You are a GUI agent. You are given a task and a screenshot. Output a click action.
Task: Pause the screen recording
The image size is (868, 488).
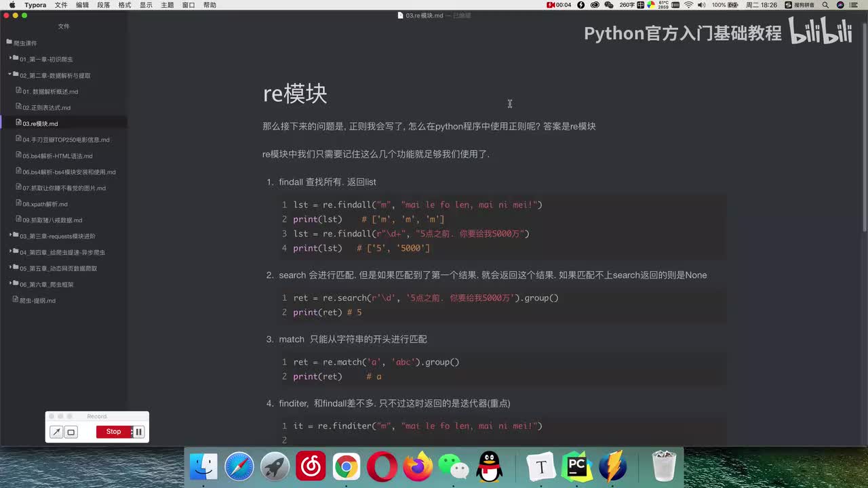[138, 432]
